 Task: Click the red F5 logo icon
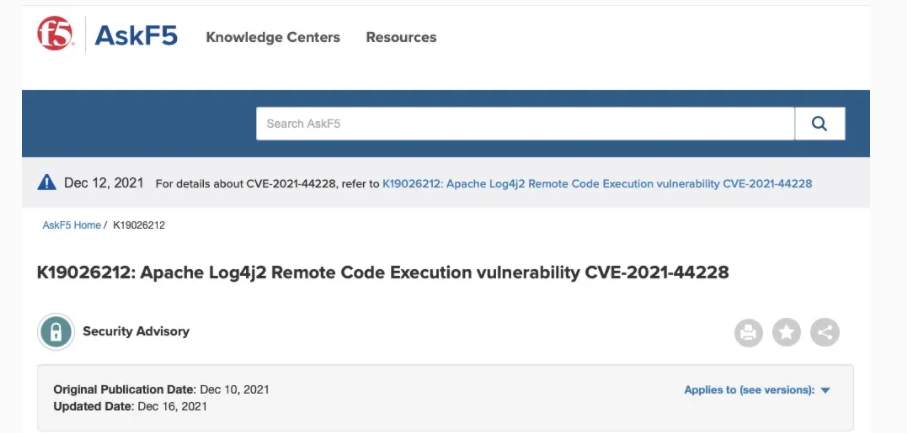54,35
